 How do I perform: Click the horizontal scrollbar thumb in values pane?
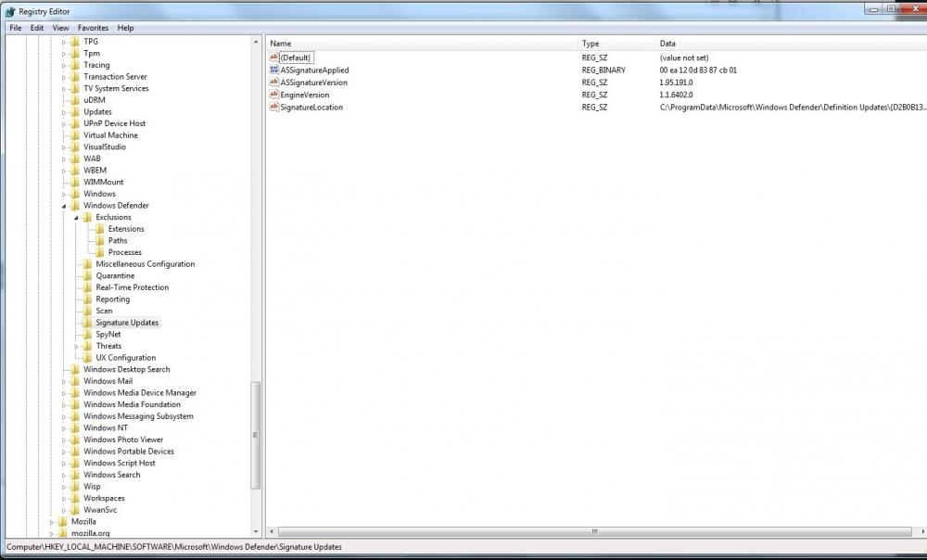(x=594, y=531)
